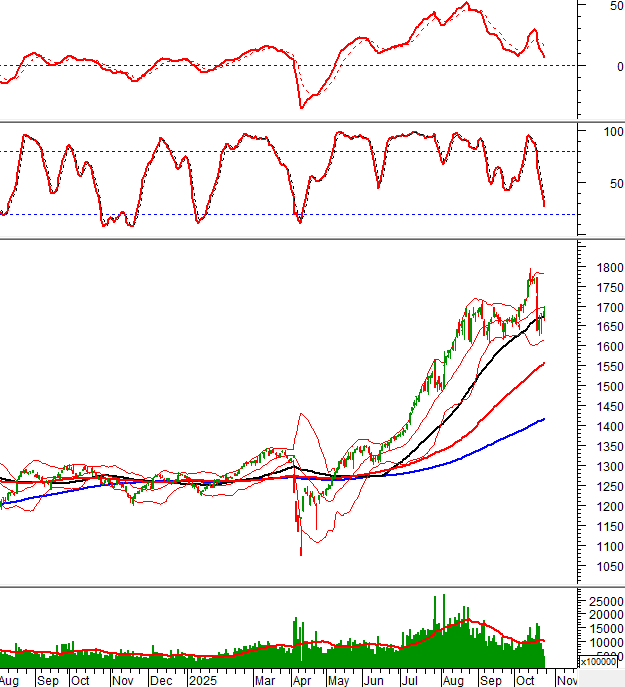Click the 1400 price axis label
The height and width of the screenshot is (687, 625).
pyautogui.click(x=603, y=427)
